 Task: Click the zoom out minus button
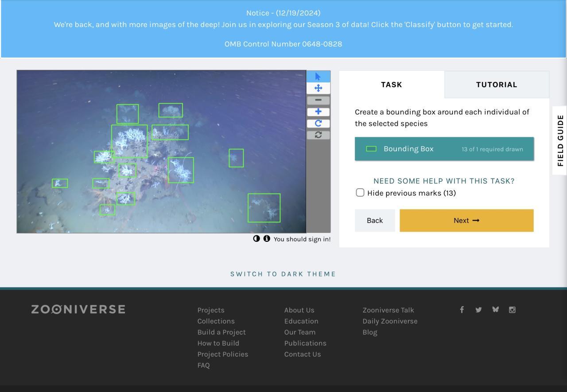[x=318, y=100]
